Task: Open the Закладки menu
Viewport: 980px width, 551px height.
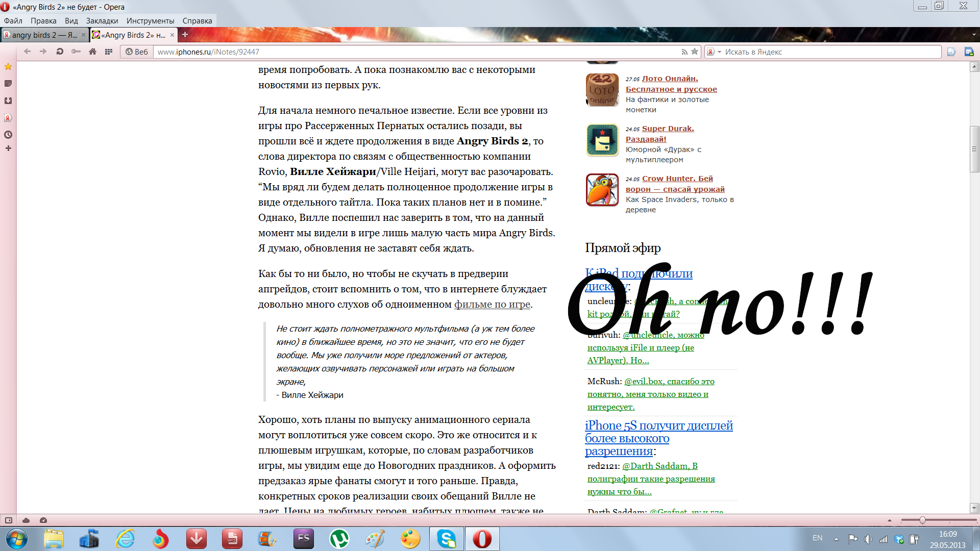Action: click(x=102, y=21)
